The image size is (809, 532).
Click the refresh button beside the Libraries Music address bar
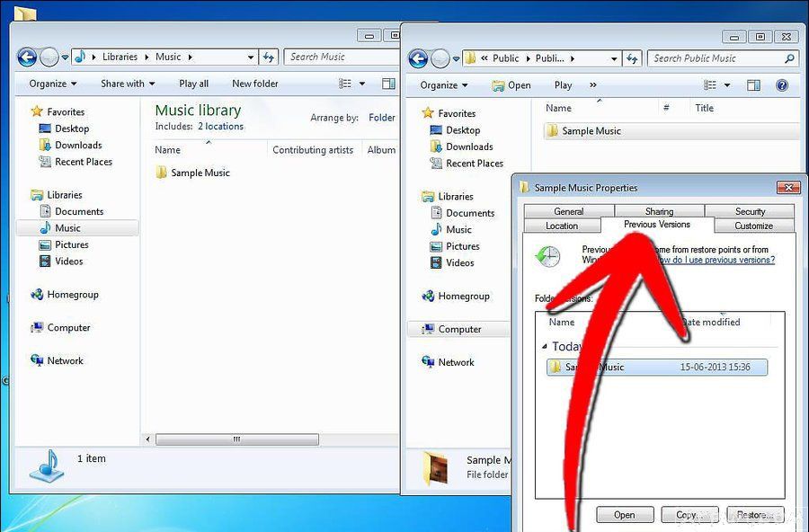pos(268,57)
